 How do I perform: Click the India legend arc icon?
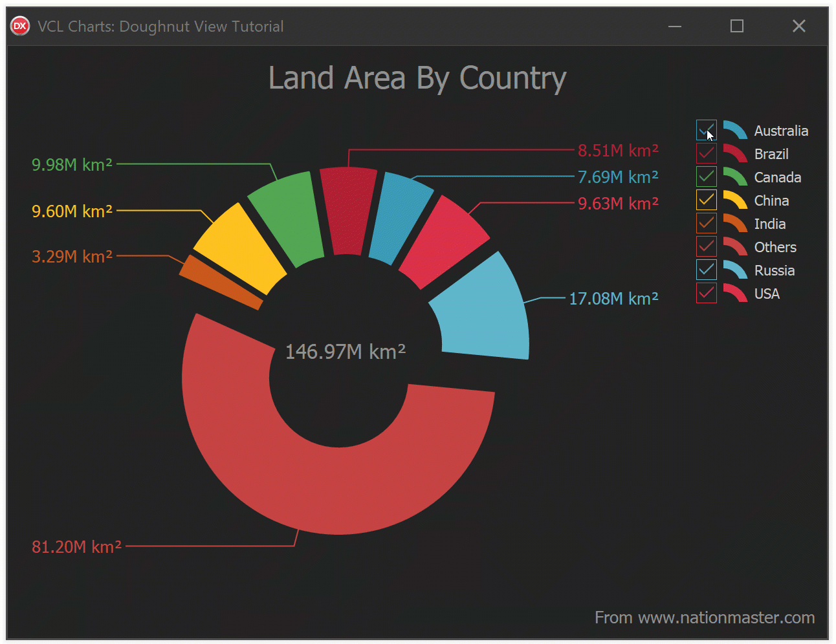point(734,224)
